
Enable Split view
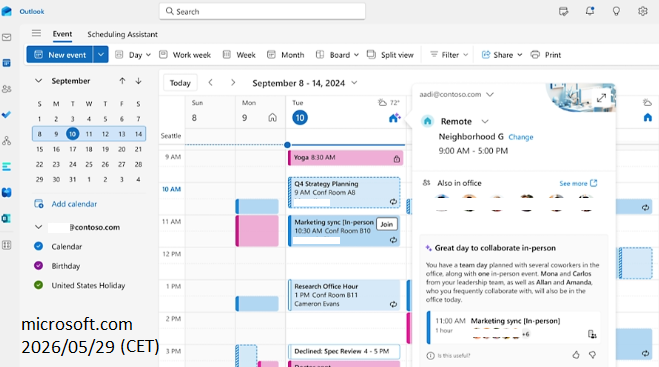[x=390, y=55]
